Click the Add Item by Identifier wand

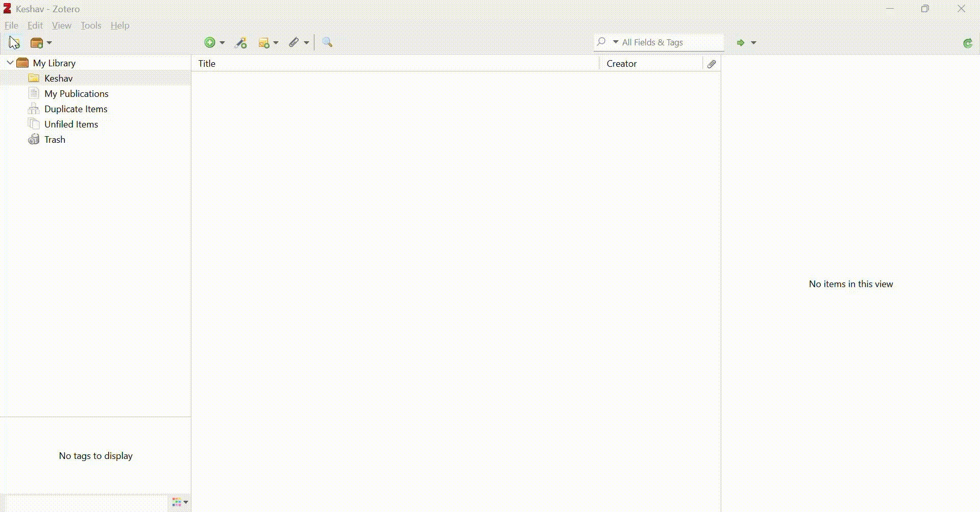[241, 43]
